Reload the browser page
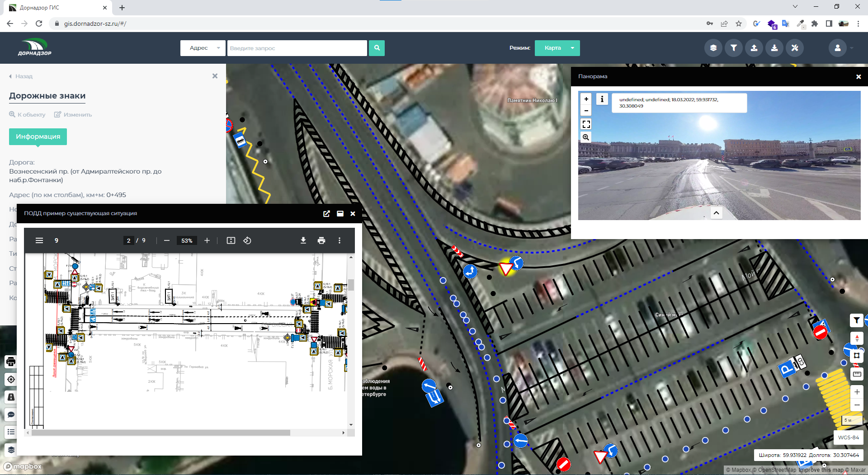 [x=39, y=24]
